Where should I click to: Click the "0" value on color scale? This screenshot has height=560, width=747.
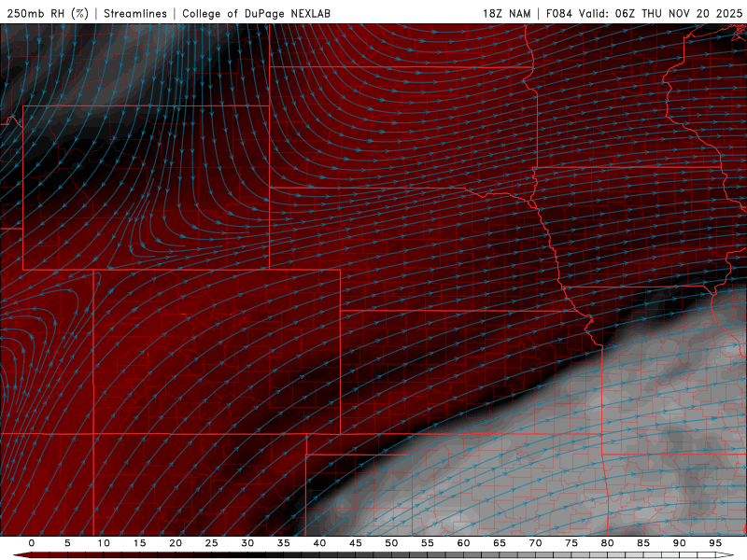32,543
